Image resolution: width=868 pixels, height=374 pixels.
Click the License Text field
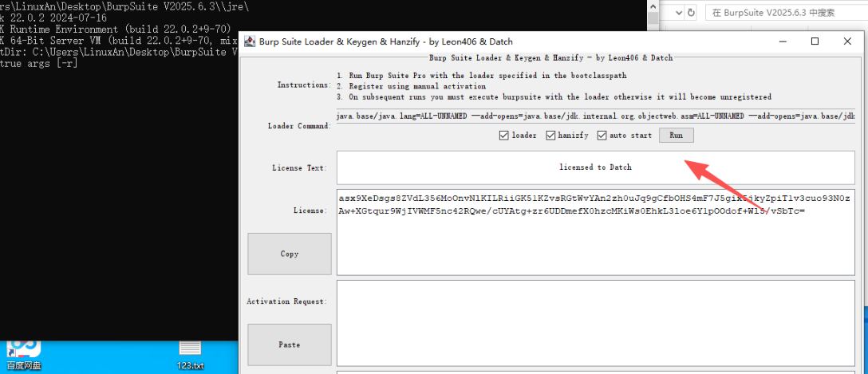[x=595, y=167]
